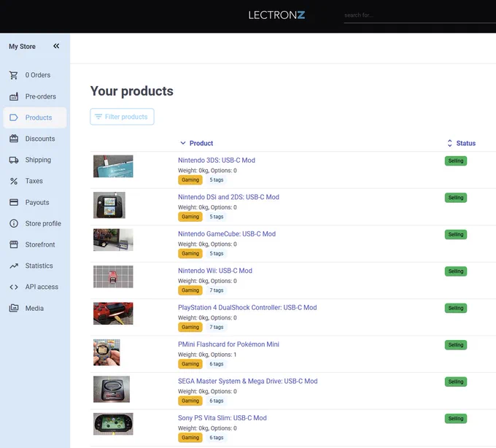Viewport: 496px width, 448px height.
Task: Click Selling status of SEGA Master System
Action: click(455, 382)
